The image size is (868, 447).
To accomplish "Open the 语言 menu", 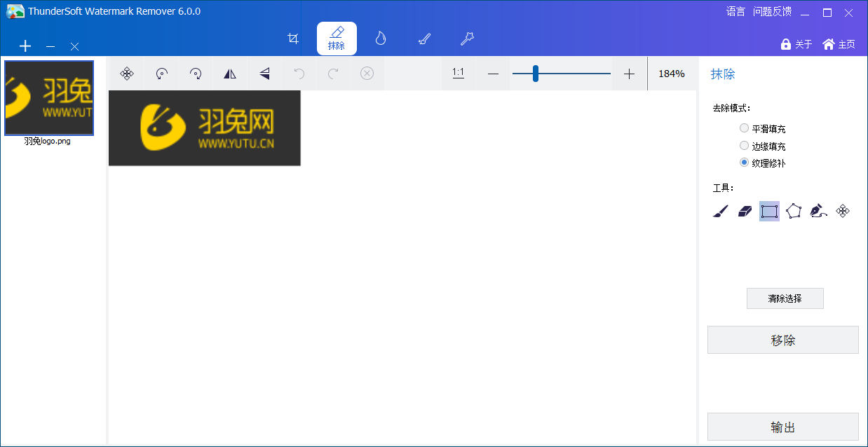I will pyautogui.click(x=735, y=11).
